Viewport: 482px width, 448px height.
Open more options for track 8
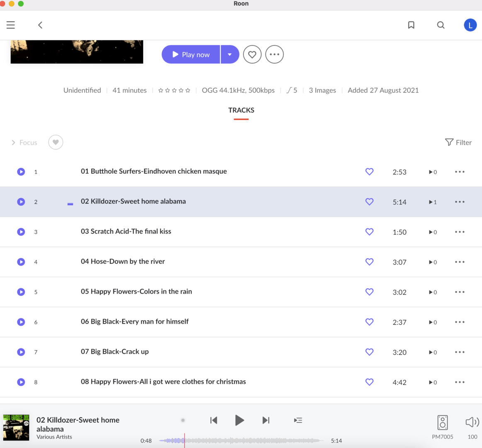tap(460, 382)
